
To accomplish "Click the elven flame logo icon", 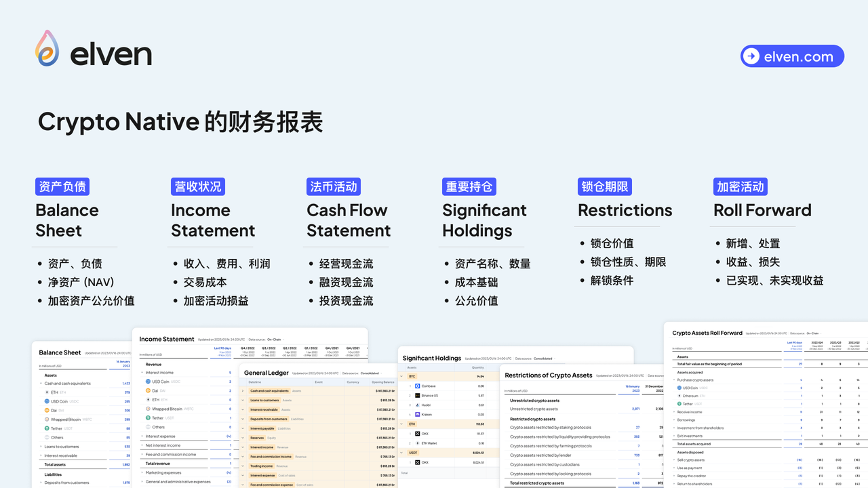I will pyautogui.click(x=47, y=49).
